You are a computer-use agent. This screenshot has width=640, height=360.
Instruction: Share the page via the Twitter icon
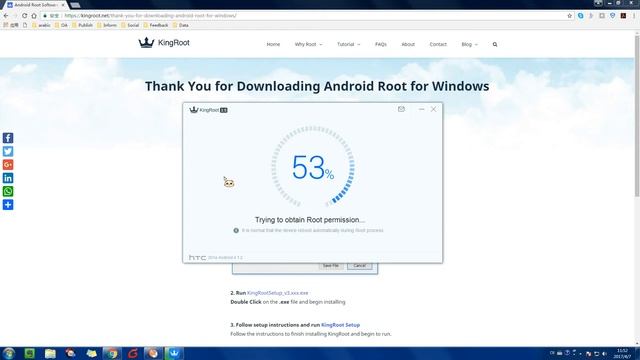8,151
